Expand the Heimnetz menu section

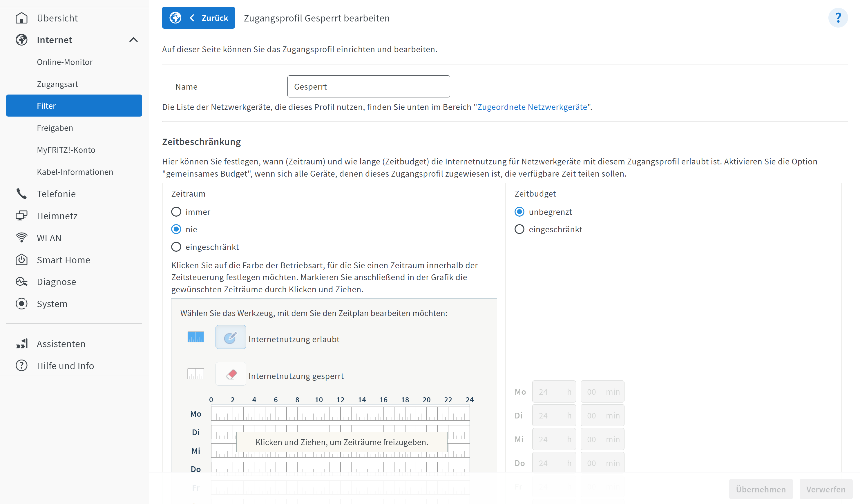[x=57, y=216]
